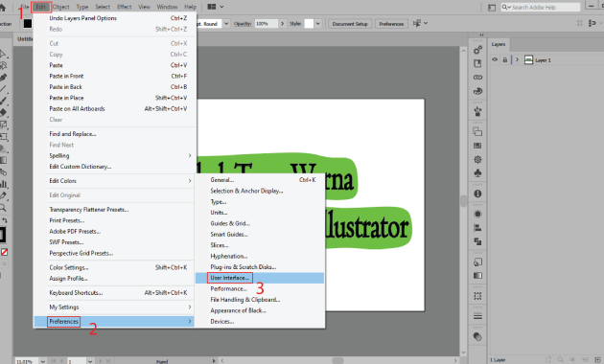The image size is (604, 364).
Task: Click the horizontal scrollbar thumb below canvas
Action: pyautogui.click(x=337, y=360)
